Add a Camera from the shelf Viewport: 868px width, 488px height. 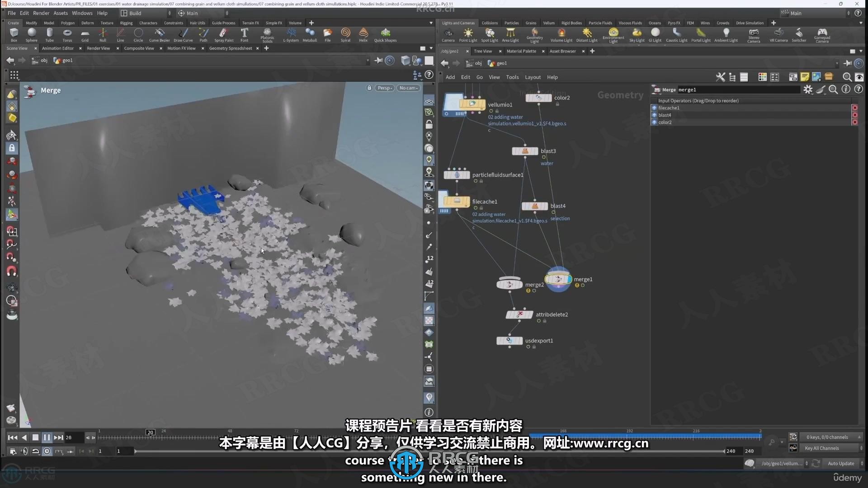(x=448, y=35)
